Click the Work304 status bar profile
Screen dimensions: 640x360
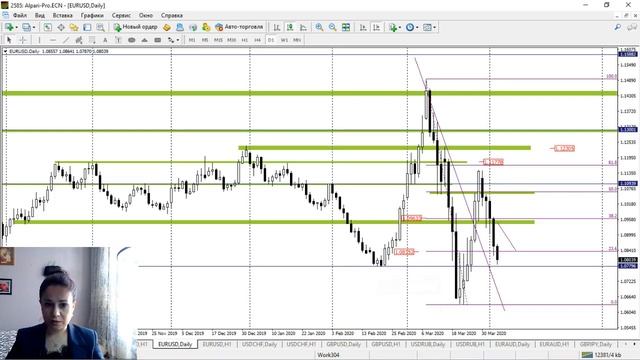[328, 355]
